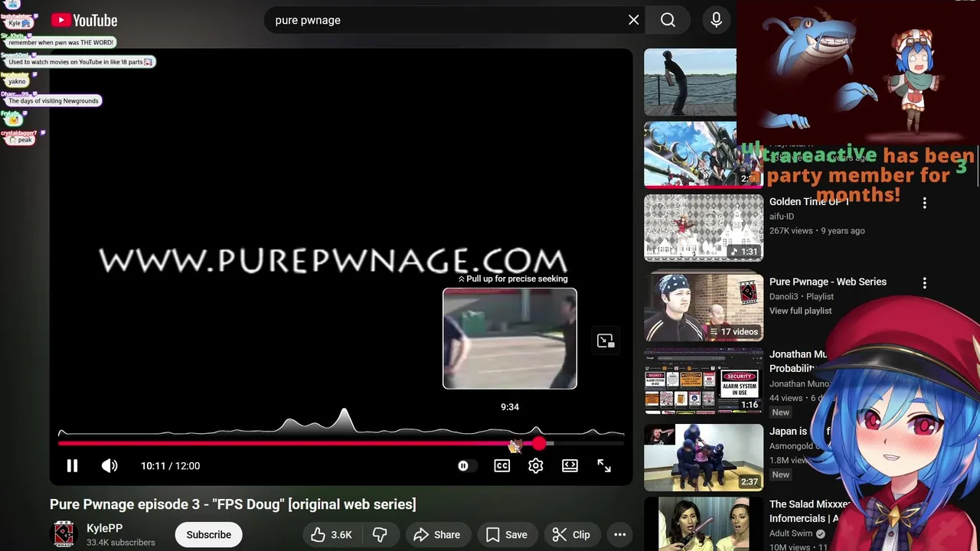This screenshot has width=980, height=551.
Task: Open the Golden Time OP thumbnail
Action: point(704,227)
